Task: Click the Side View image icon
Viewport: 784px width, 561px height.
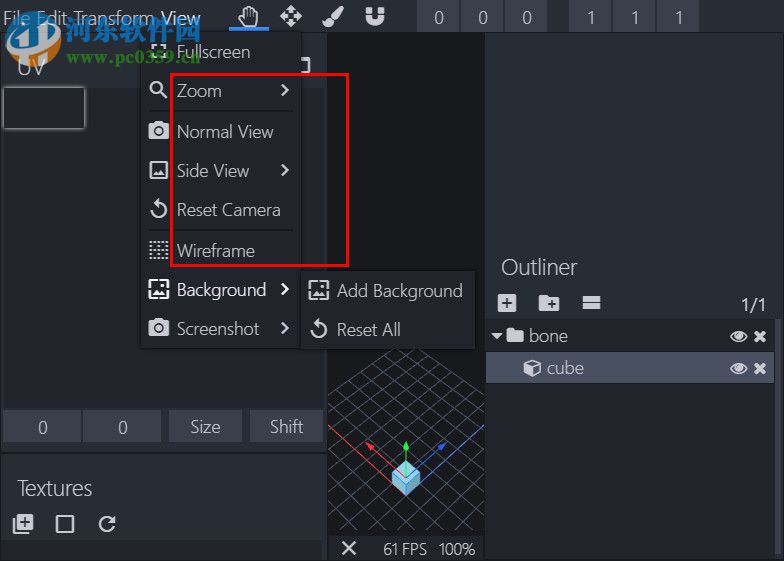Action: pyautogui.click(x=158, y=170)
